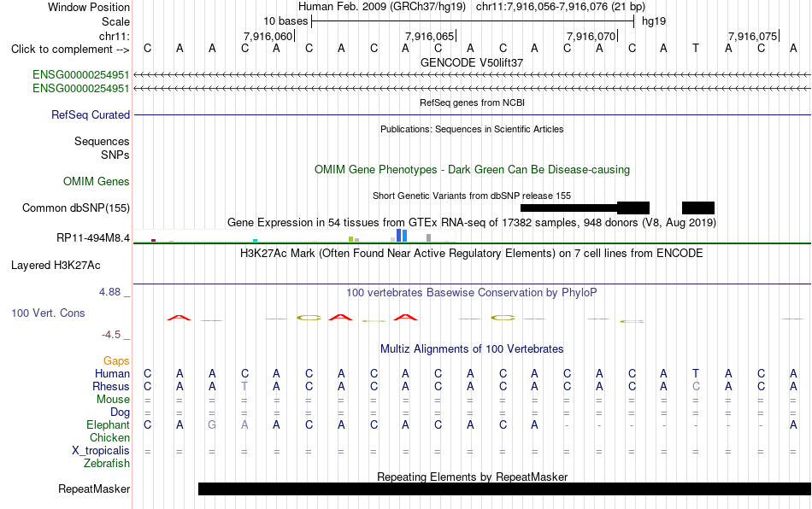The image size is (812, 509).
Task: Click 'Publications: Sequences in Scientific Articles' title
Action: [472, 129]
